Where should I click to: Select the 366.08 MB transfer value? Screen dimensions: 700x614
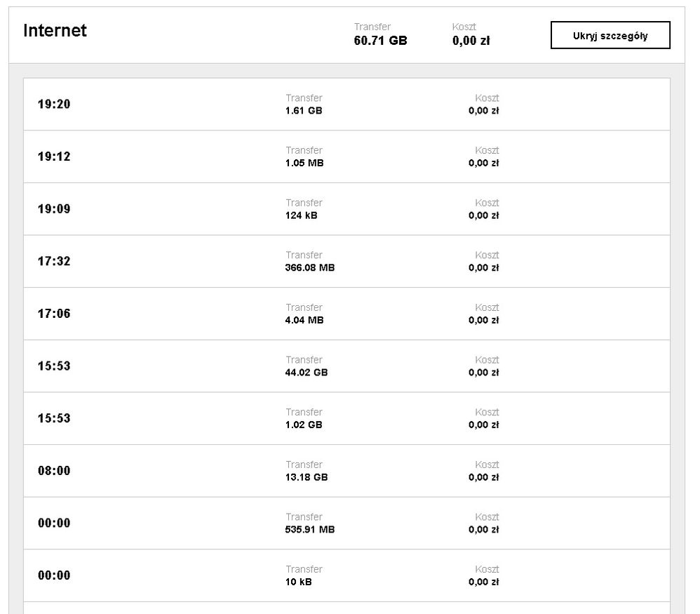[x=310, y=267]
